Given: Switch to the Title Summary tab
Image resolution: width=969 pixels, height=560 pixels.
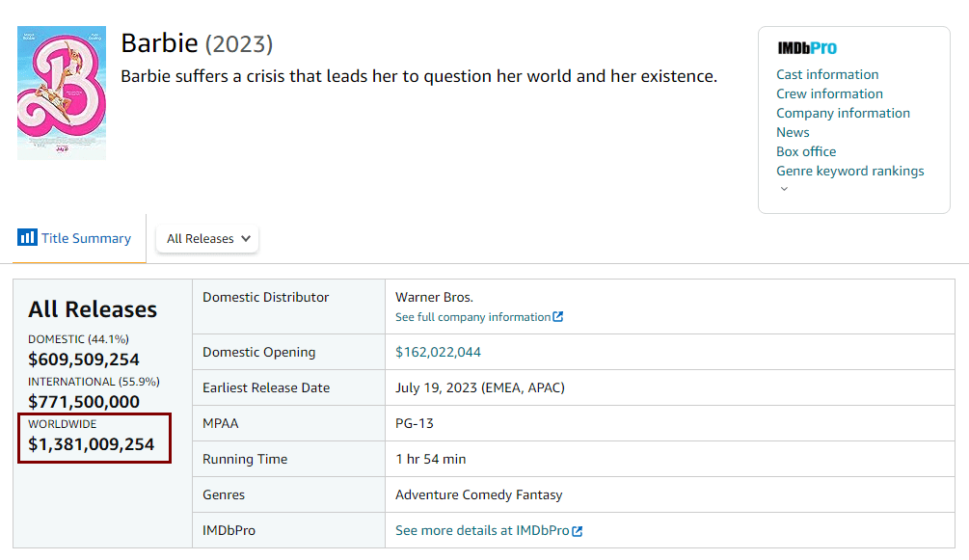Looking at the screenshot, I should tap(85, 238).
